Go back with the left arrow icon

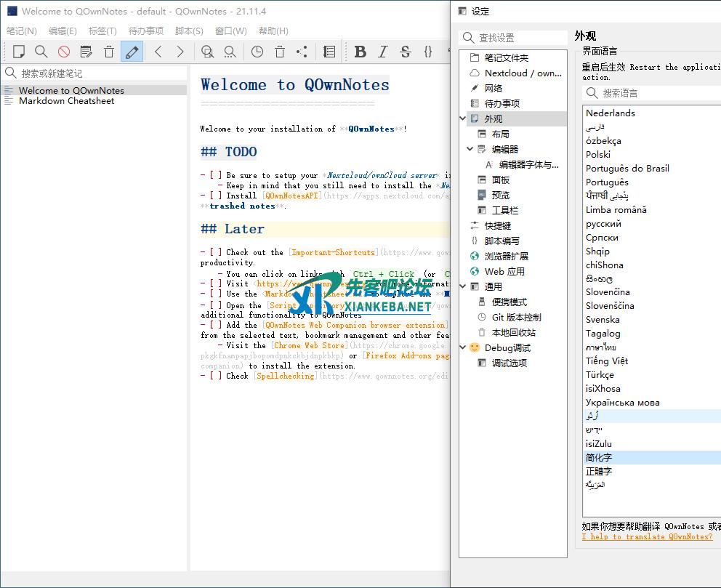click(158, 52)
